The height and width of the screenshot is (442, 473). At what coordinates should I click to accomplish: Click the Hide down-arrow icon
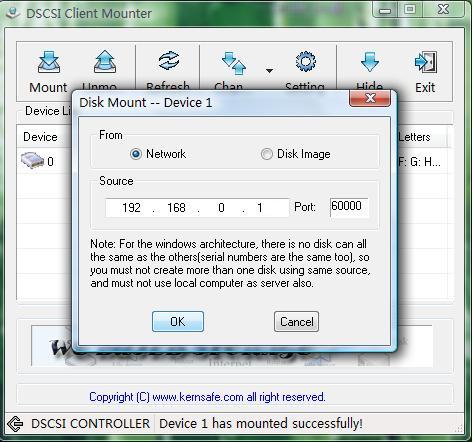point(370,62)
